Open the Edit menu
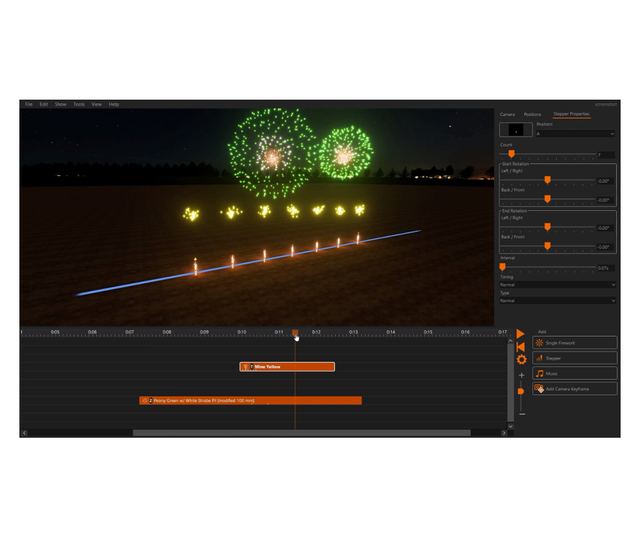This screenshot has width=640, height=538. [x=44, y=104]
